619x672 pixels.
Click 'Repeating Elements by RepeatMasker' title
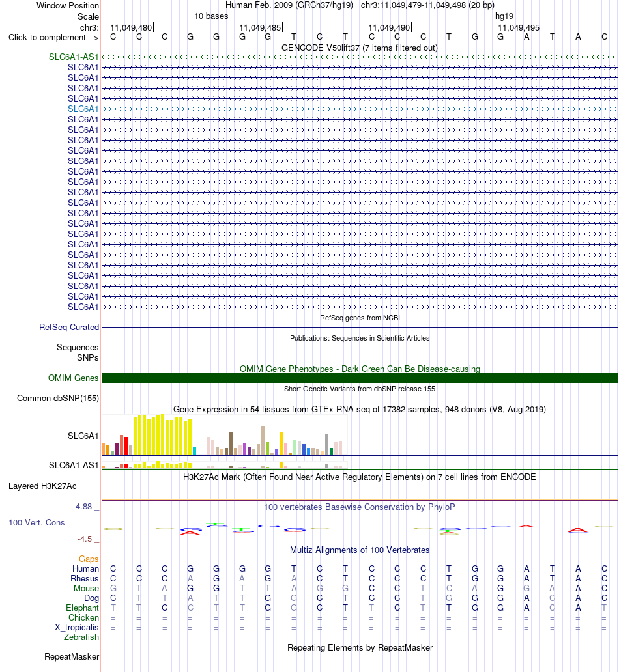click(360, 647)
